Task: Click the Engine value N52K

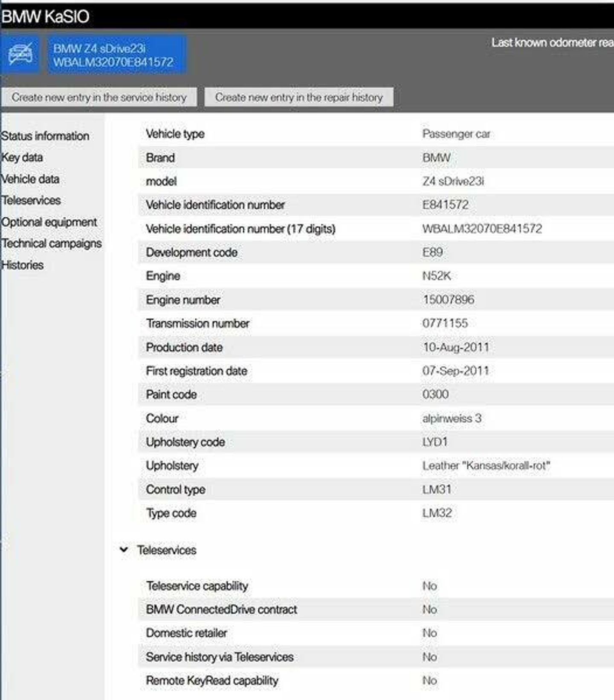Action: [x=436, y=276]
